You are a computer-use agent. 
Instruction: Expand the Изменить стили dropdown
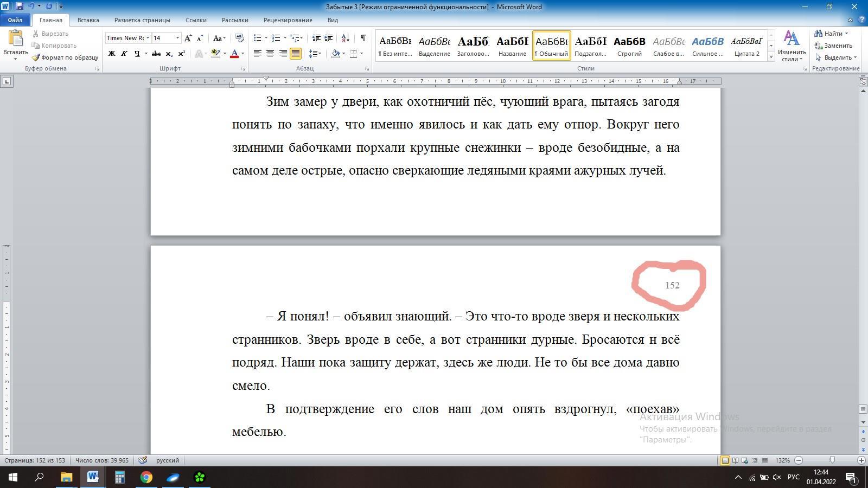[792, 47]
